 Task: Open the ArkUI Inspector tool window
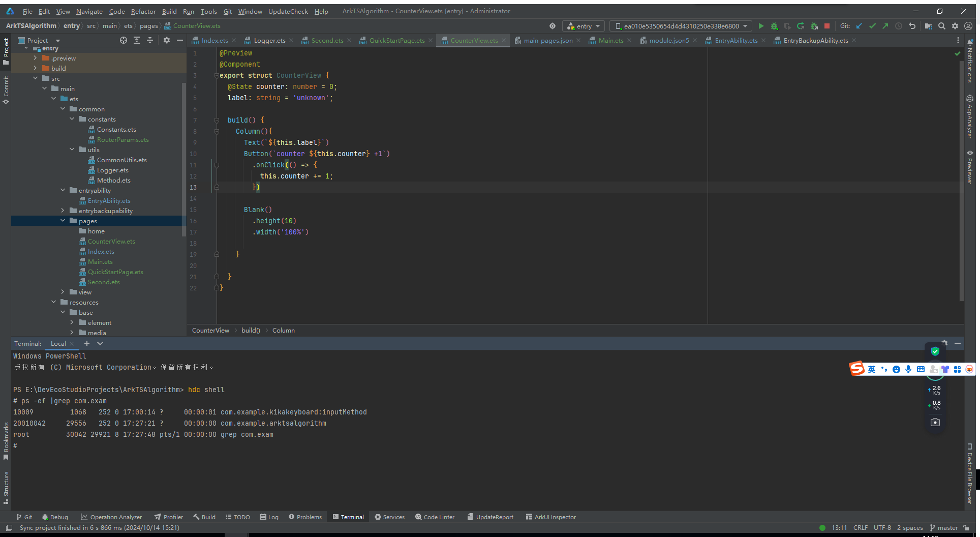[551, 517]
